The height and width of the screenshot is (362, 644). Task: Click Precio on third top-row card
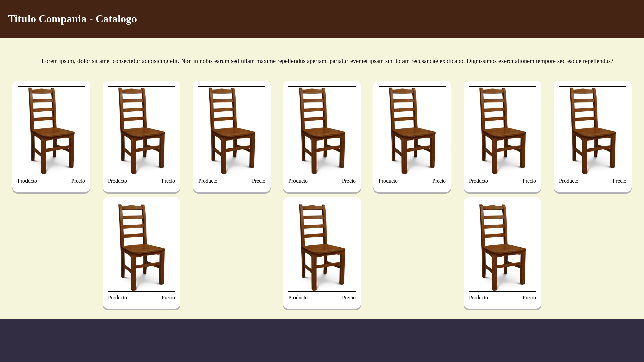pos(259,181)
